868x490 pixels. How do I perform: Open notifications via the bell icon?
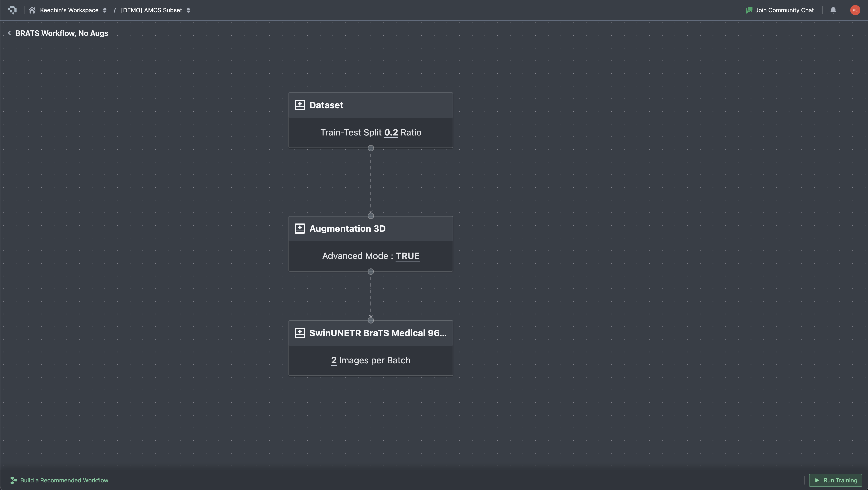[833, 10]
